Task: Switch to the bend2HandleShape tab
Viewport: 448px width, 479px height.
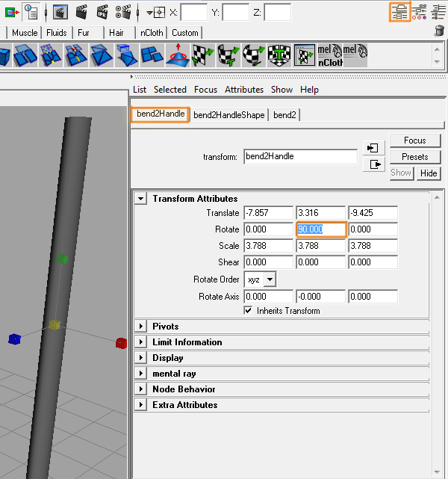Action: tap(228, 115)
